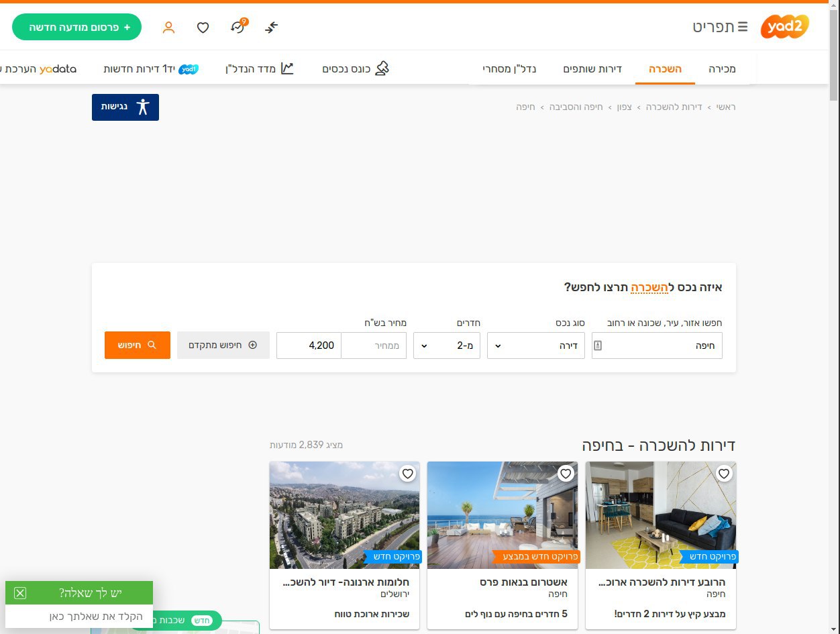Image resolution: width=840 pixels, height=634 pixels.
Task: Go to דירות להשכרה breadcrumb
Action: [674, 107]
